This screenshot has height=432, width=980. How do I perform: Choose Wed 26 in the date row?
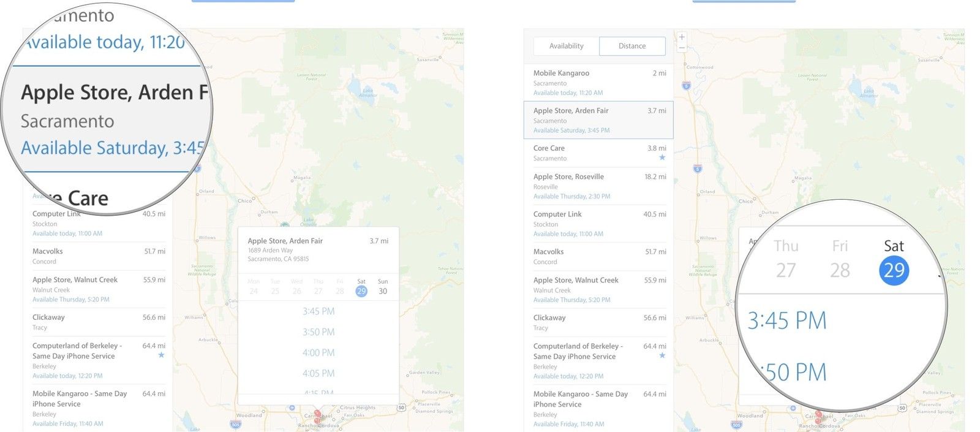(297, 287)
